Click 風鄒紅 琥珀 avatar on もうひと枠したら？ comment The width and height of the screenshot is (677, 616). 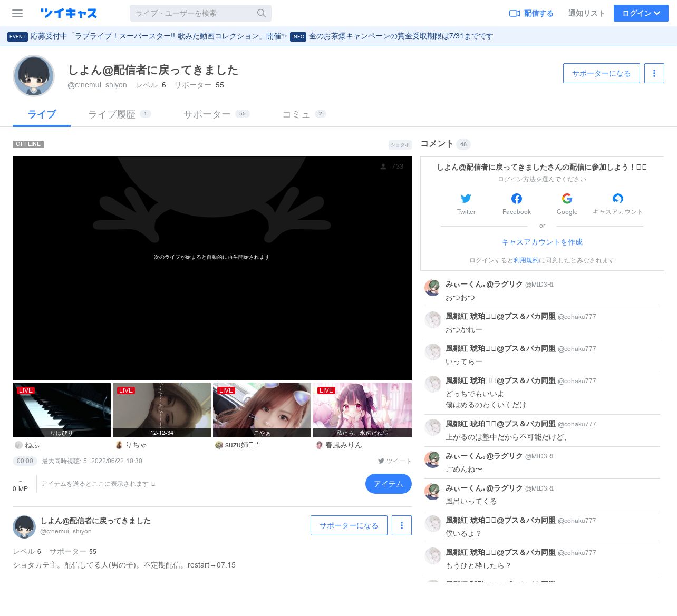(433, 556)
